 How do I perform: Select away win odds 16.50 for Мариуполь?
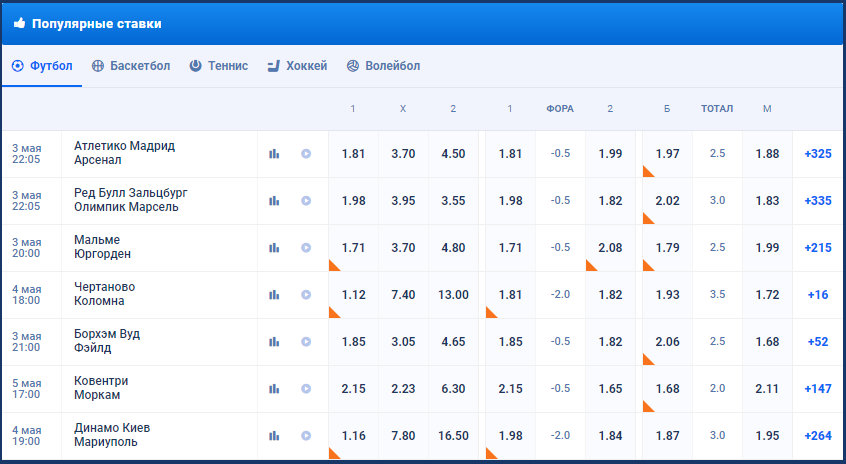pos(453,435)
